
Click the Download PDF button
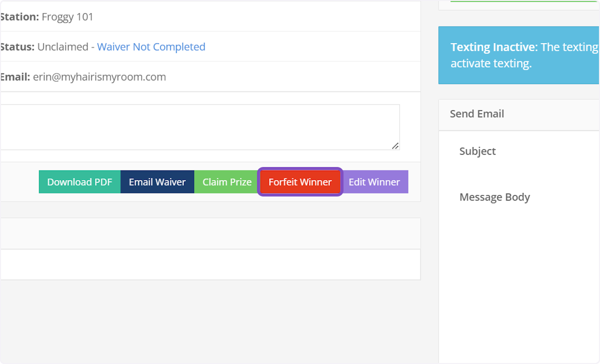pos(79,182)
